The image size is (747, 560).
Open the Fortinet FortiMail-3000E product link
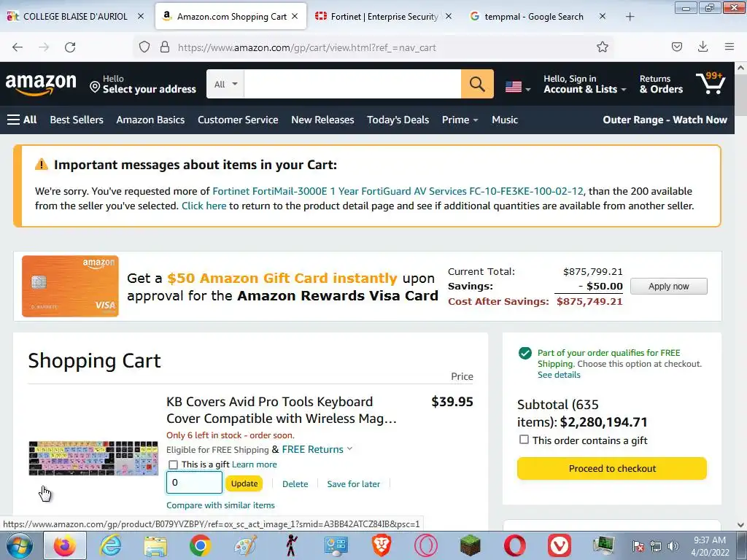coord(398,191)
